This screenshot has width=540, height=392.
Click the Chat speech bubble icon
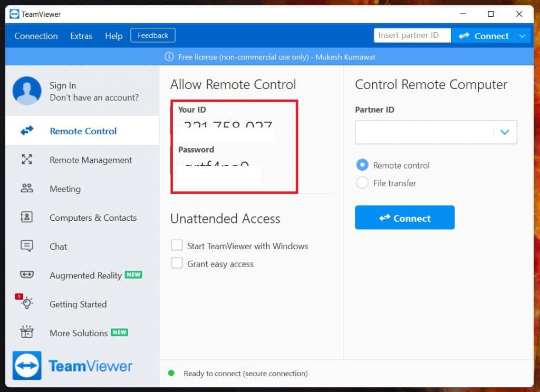pos(27,246)
